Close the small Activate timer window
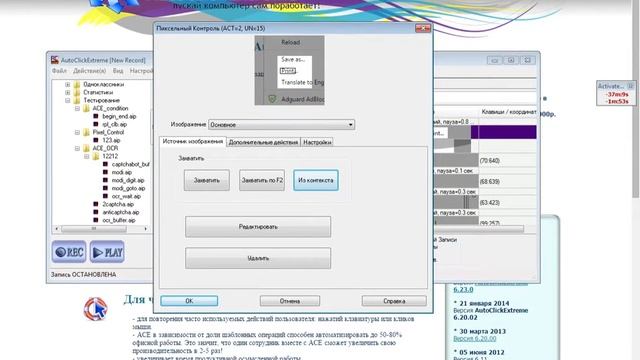This screenshot has height=360, width=640. pyautogui.click(x=631, y=86)
